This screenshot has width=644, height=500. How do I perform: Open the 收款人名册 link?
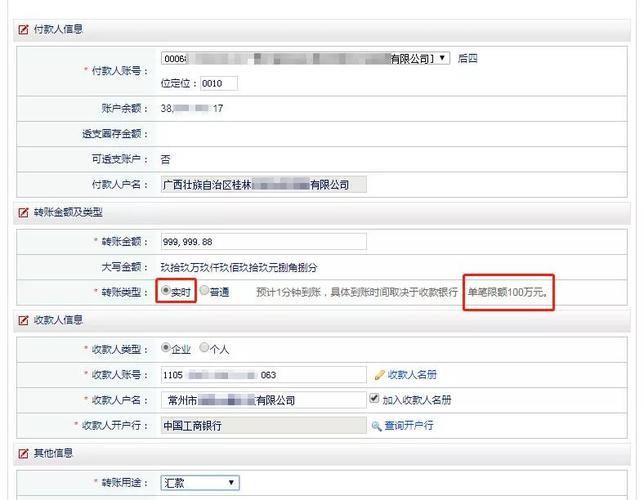(411, 375)
